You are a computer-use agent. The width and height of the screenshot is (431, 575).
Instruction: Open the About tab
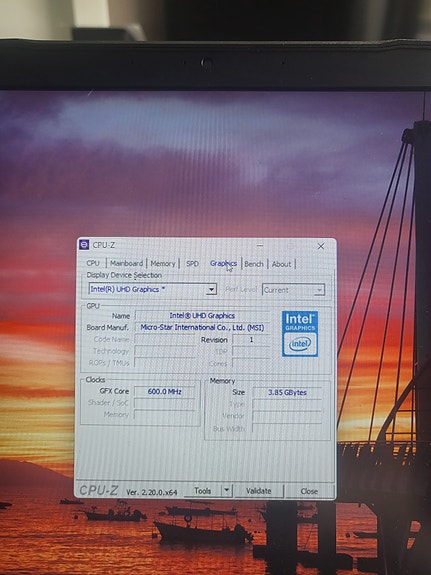281,264
